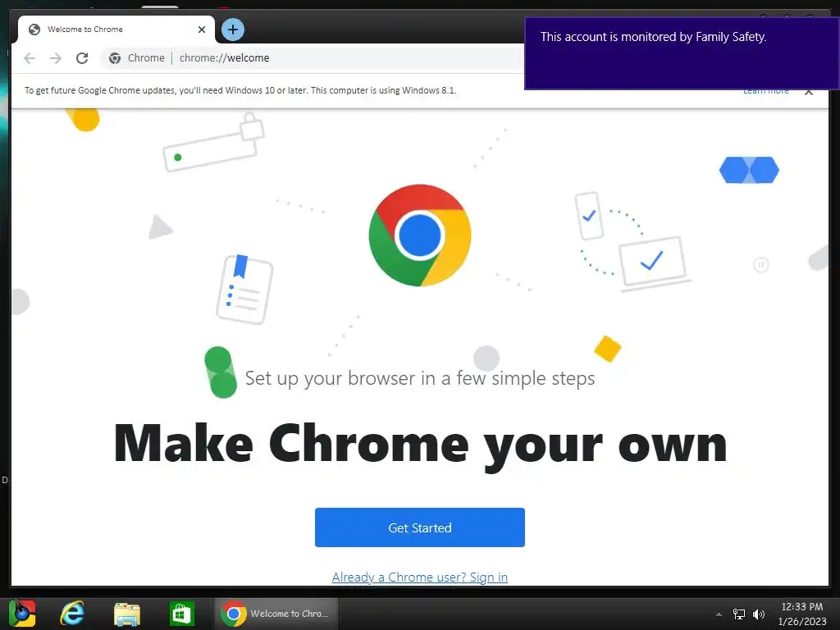Click the Family Safety monitoring notification

point(682,53)
